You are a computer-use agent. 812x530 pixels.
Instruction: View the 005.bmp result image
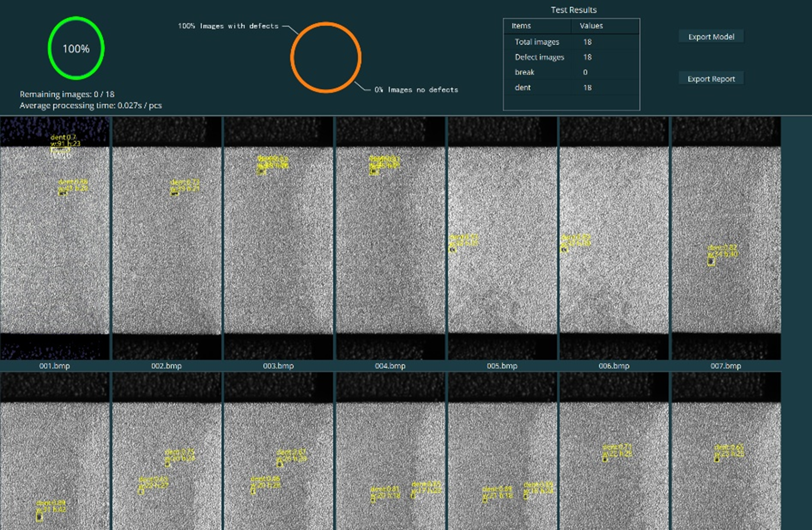coord(502,239)
